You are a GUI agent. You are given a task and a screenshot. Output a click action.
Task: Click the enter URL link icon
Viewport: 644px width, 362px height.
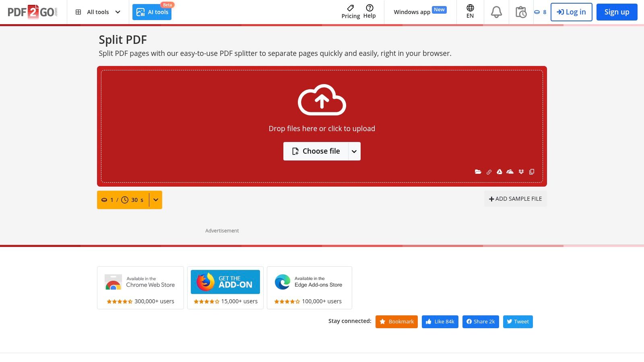click(x=489, y=172)
